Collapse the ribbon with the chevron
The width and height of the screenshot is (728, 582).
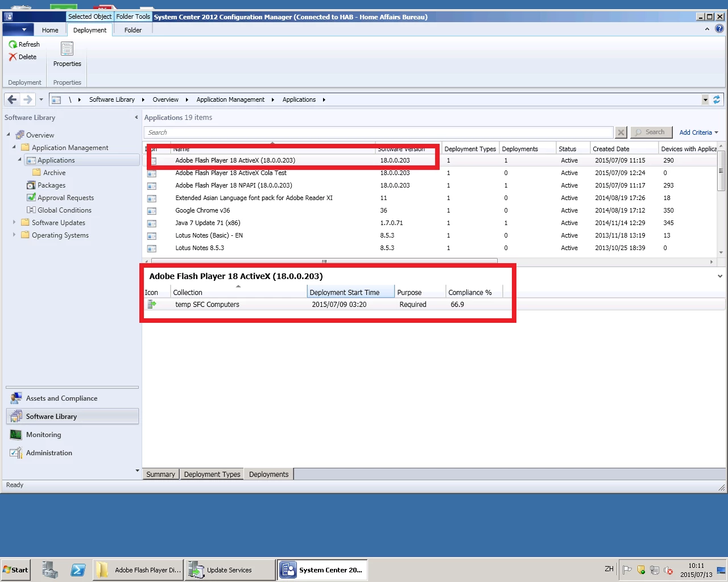pos(707,29)
